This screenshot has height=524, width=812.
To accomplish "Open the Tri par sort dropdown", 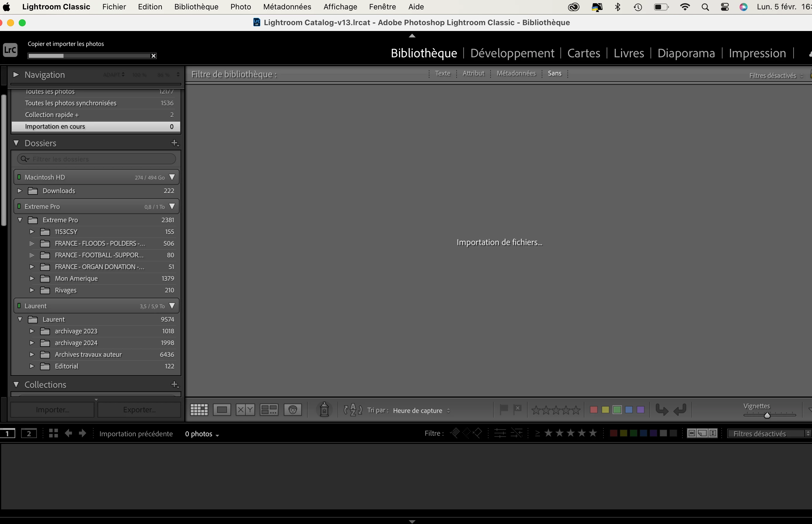I will click(421, 411).
